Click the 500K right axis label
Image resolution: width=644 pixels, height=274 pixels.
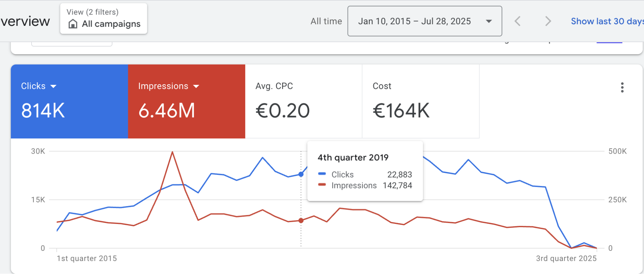[617, 151]
